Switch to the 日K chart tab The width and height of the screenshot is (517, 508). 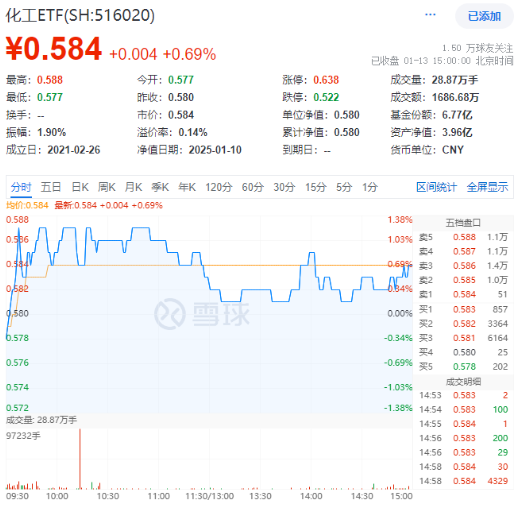click(80, 187)
